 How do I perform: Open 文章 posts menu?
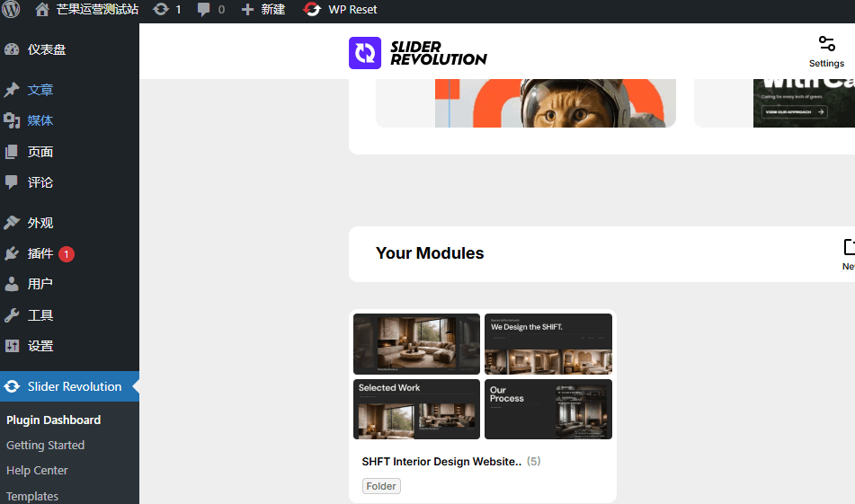pos(40,90)
